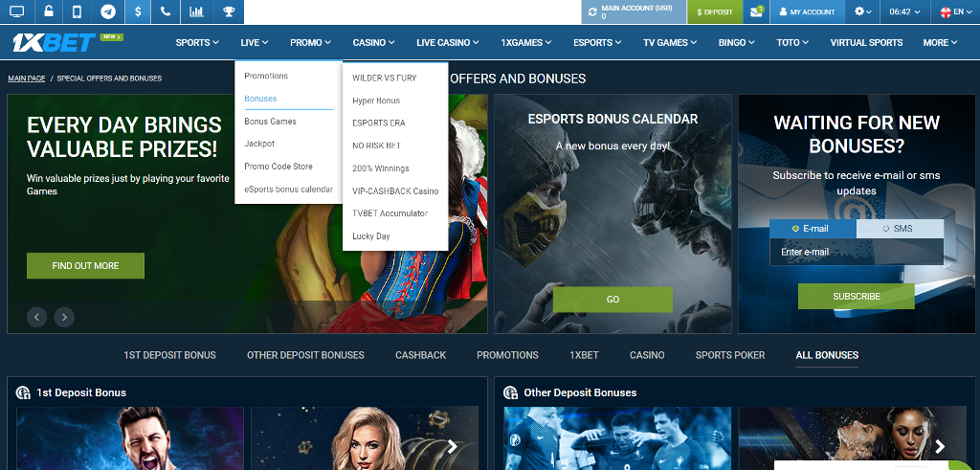This screenshot has height=470, width=980.
Task: Switch to SPORTS POKER tab
Action: [730, 355]
